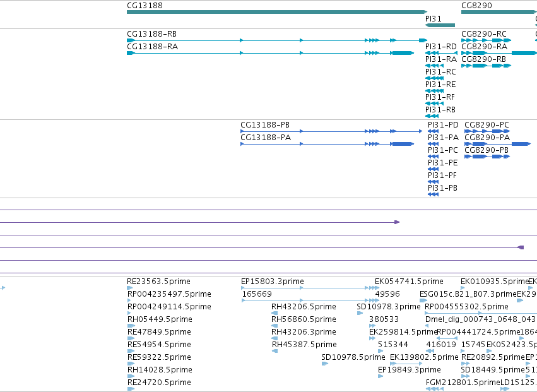Click EST RH45387.5prime
The height and width of the screenshot is (392, 537).
click(x=304, y=345)
